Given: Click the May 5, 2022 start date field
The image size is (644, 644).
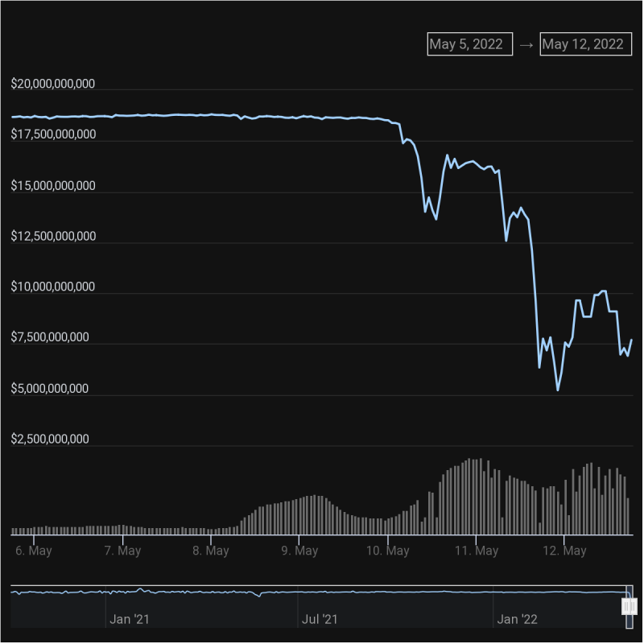Looking at the screenshot, I should coord(469,44).
